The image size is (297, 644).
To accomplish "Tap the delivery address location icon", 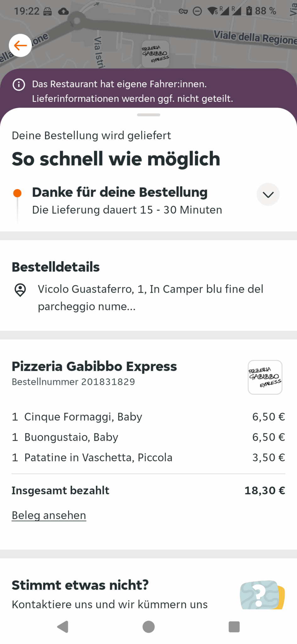I will point(20,290).
